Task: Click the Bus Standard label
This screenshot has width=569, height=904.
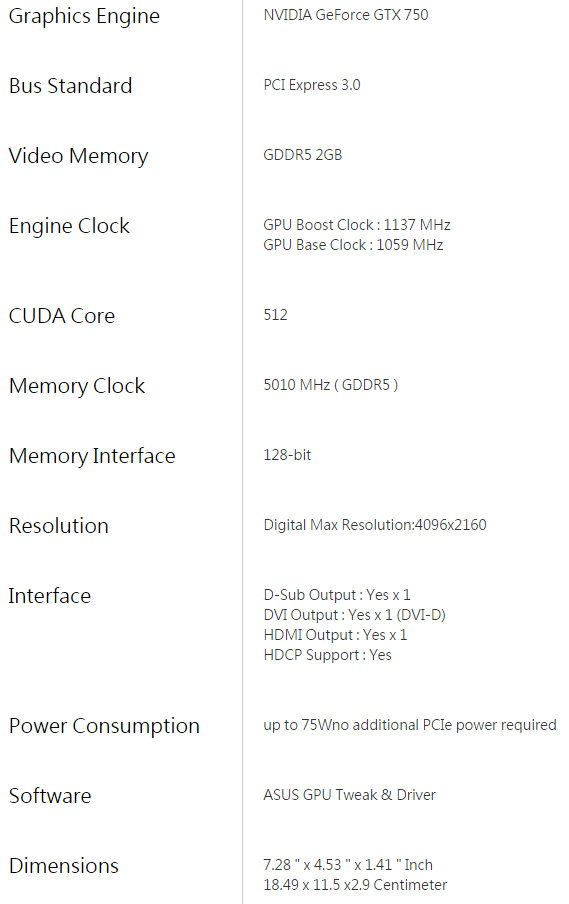Action: tap(70, 85)
